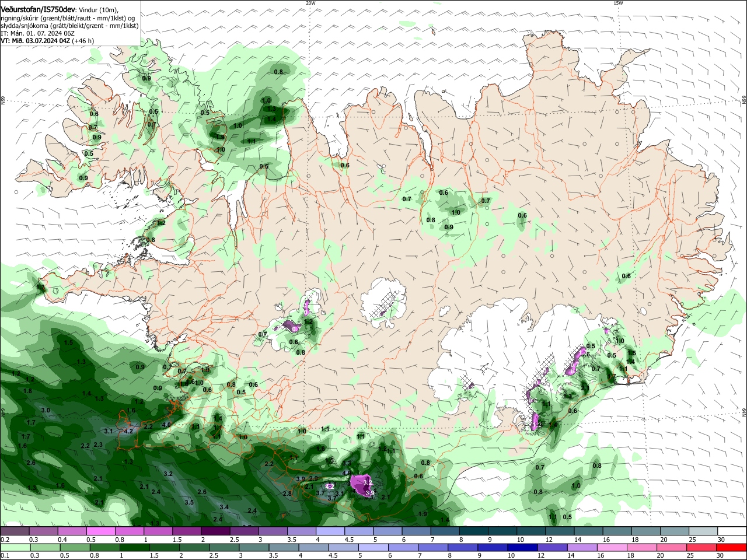747x560 pixels.
Task: Click the 2.3 precipitation value on the map
Action: [98, 445]
